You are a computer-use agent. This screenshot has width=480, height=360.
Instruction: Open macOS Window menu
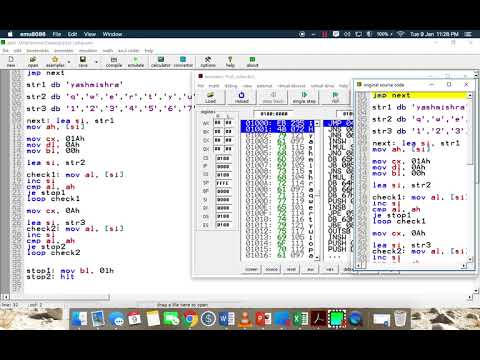point(112,34)
